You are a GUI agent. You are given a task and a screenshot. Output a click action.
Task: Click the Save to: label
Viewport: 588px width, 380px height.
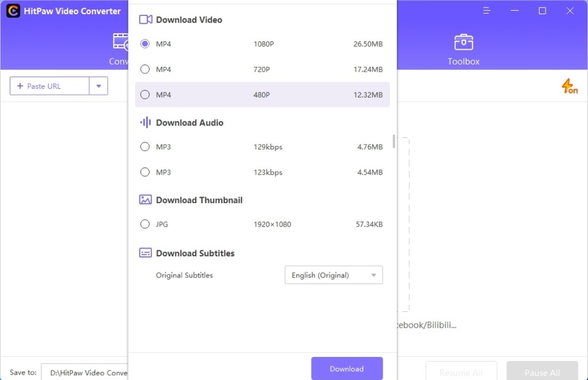point(23,372)
